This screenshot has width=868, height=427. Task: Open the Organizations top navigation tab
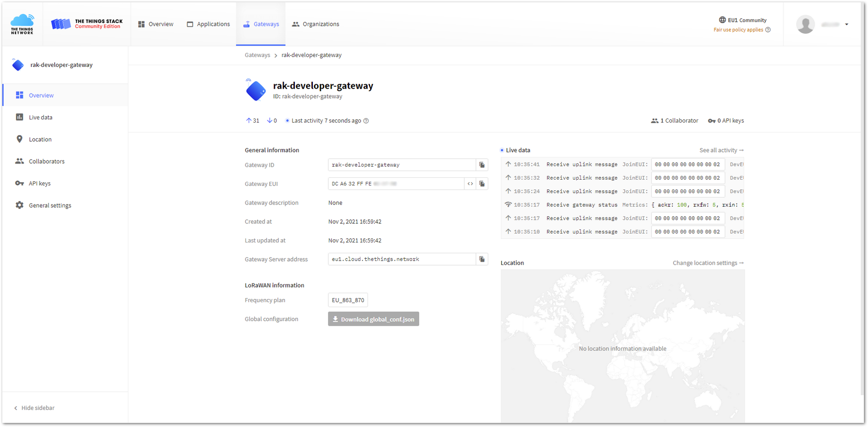(x=316, y=24)
